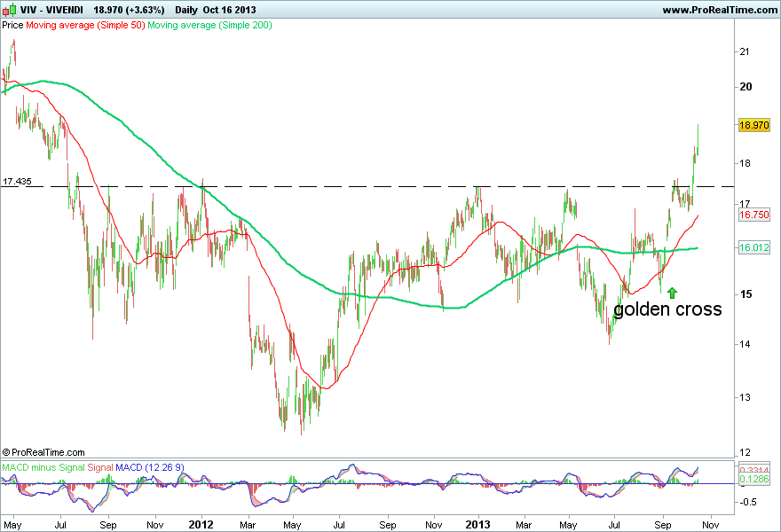The width and height of the screenshot is (781, 532).
Task: Click the Oct 16 2013 date
Action: click(229, 10)
